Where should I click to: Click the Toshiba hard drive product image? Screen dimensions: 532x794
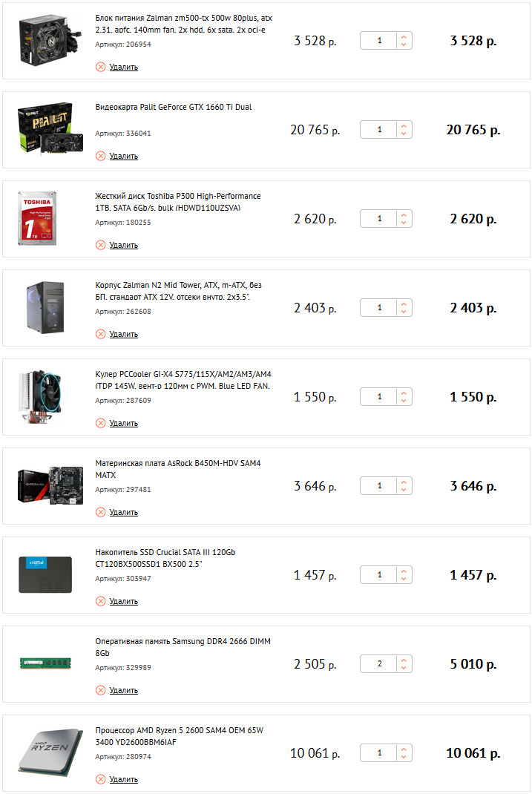pos(36,218)
